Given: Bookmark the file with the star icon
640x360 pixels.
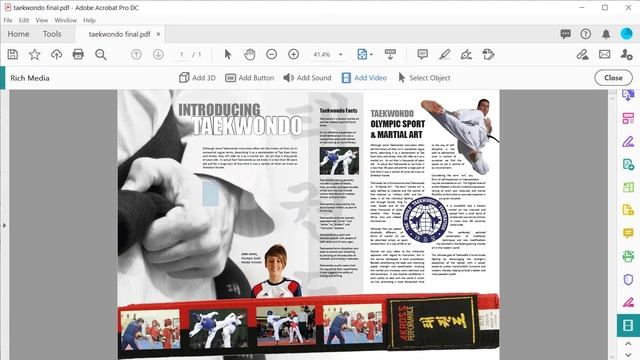Looking at the screenshot, I should click(35, 54).
